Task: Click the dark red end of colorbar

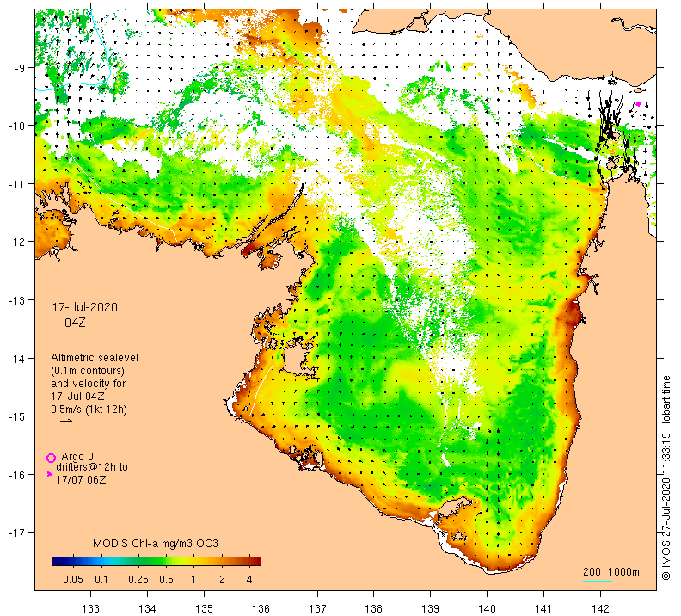Action: click(256, 561)
